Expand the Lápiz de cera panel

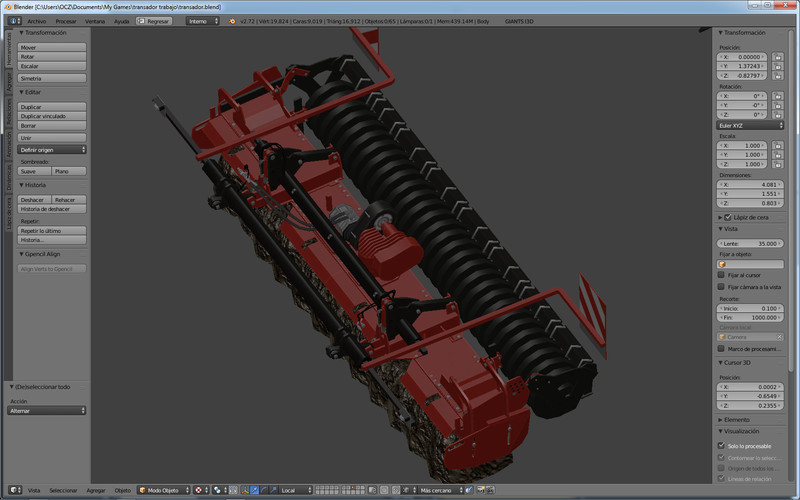click(750, 216)
